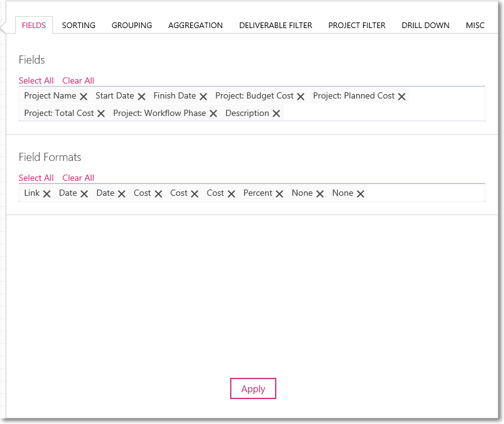
Task: Open the AGGREGATION tab
Action: coord(195,25)
